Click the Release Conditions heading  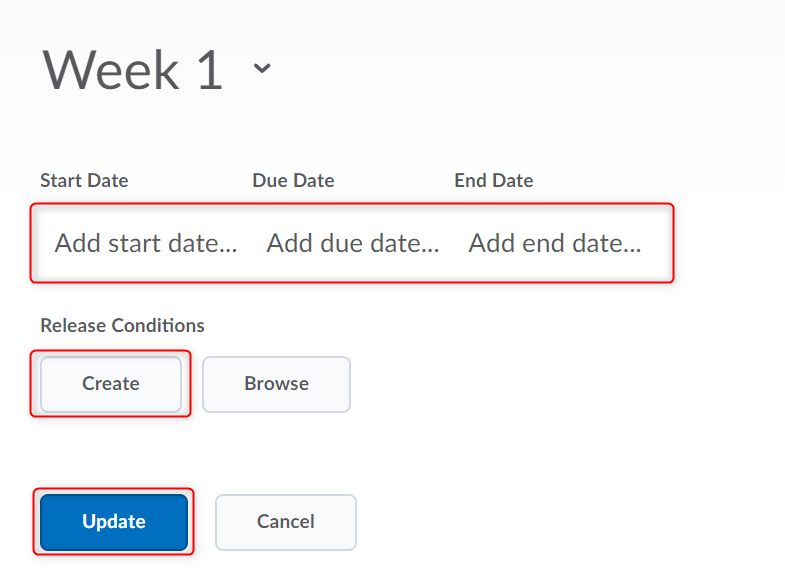(122, 326)
